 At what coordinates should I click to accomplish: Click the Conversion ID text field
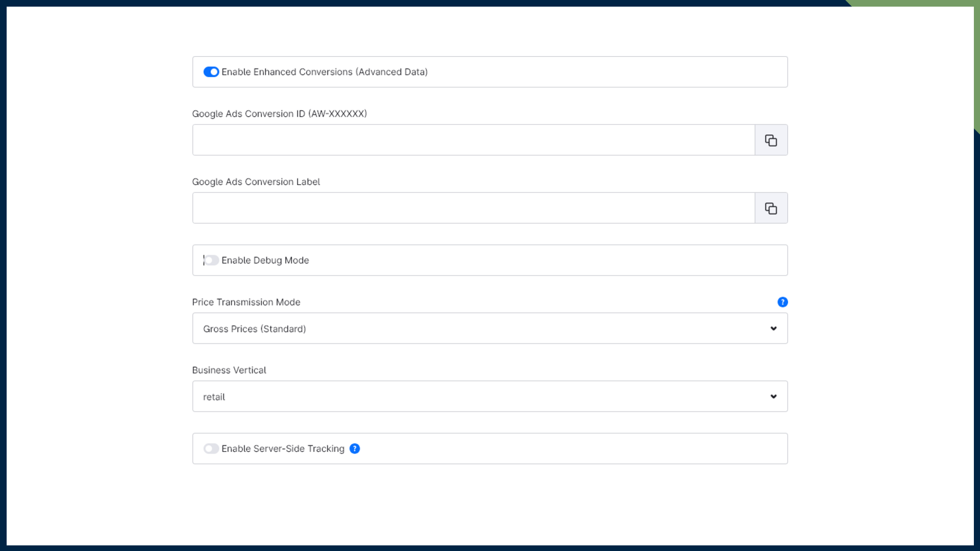tap(473, 140)
